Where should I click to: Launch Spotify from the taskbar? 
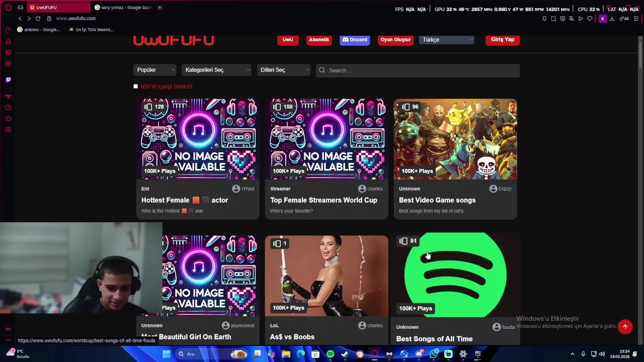coord(330,354)
